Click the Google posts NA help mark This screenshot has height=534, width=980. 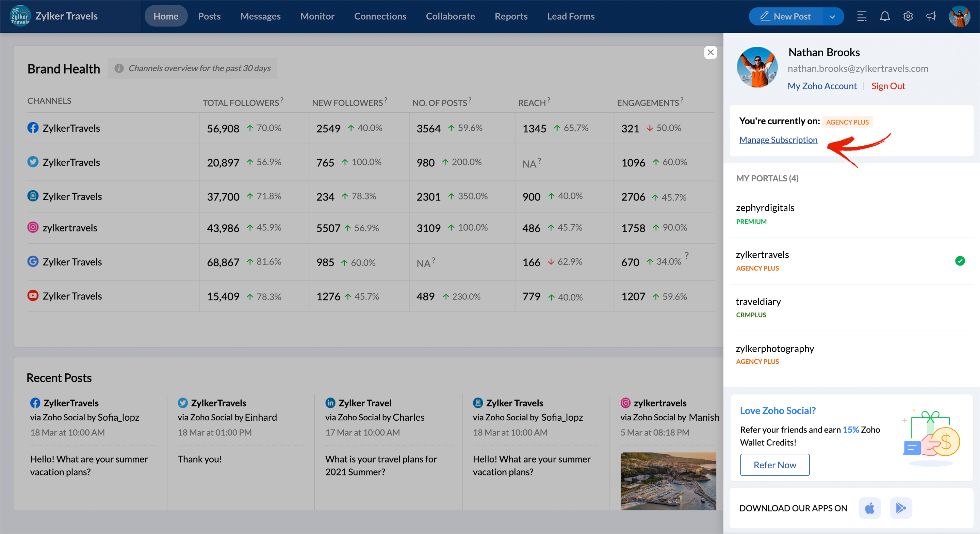point(433,260)
